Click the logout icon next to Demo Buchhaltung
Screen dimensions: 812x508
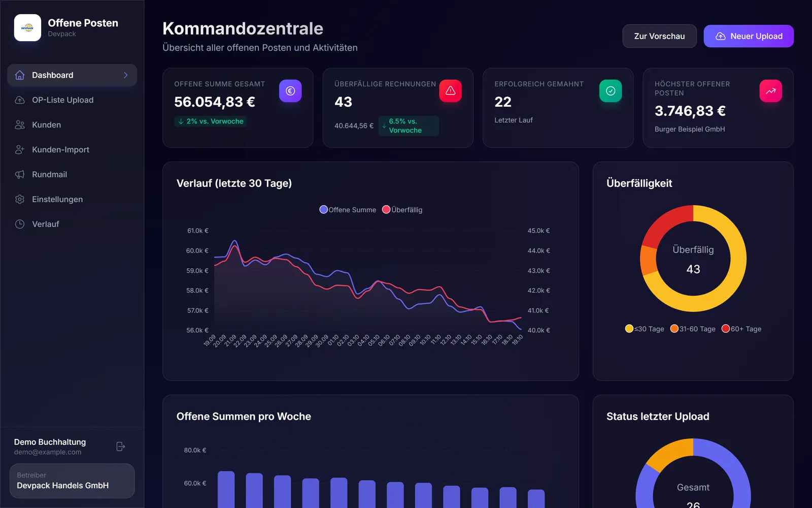point(121,447)
